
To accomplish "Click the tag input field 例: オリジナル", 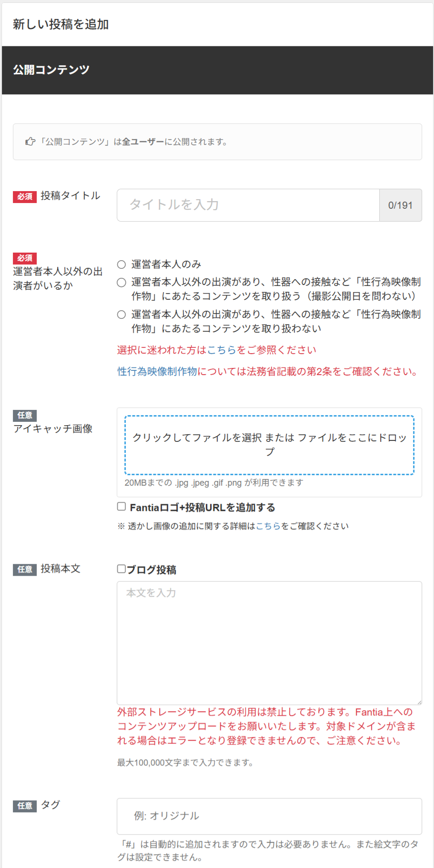I will click(x=269, y=816).
